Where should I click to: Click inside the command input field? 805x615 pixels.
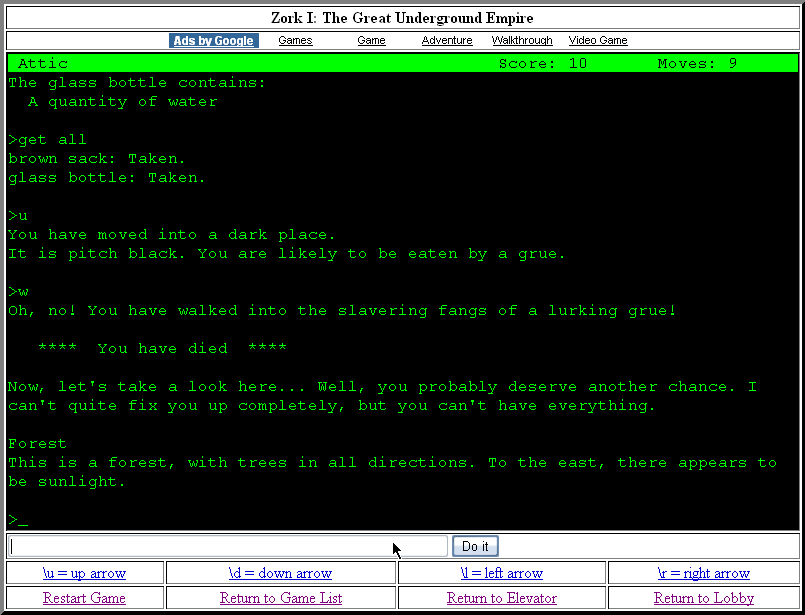tap(225, 546)
